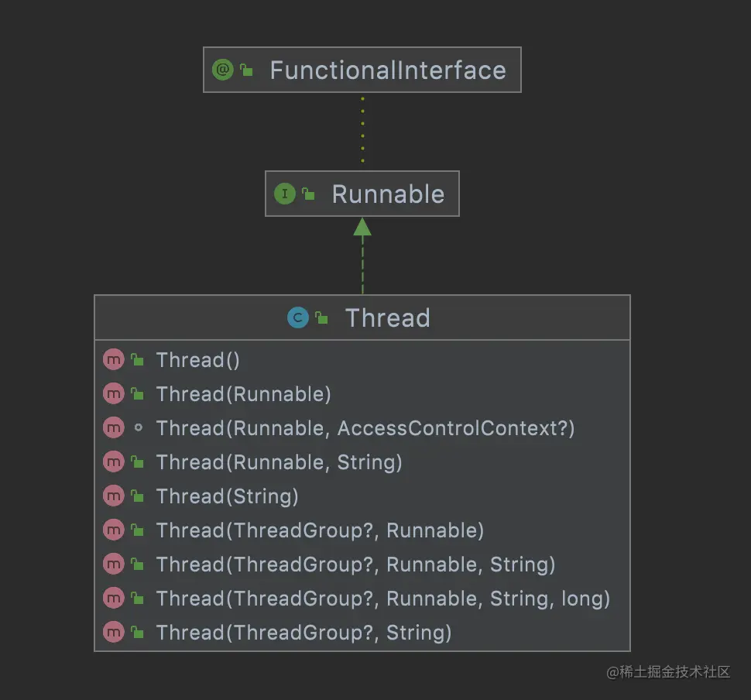Select the Thread(Runnable, String) constructor entry
The image size is (751, 700).
coord(279,462)
